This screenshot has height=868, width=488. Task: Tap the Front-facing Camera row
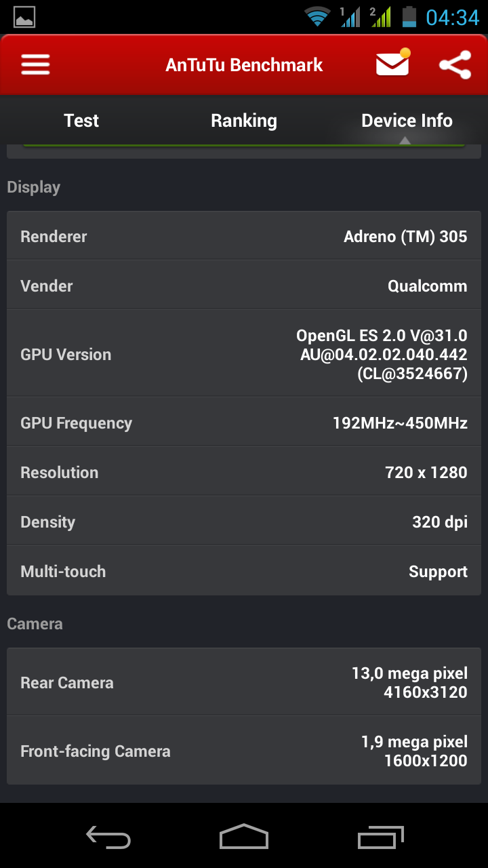[244, 751]
